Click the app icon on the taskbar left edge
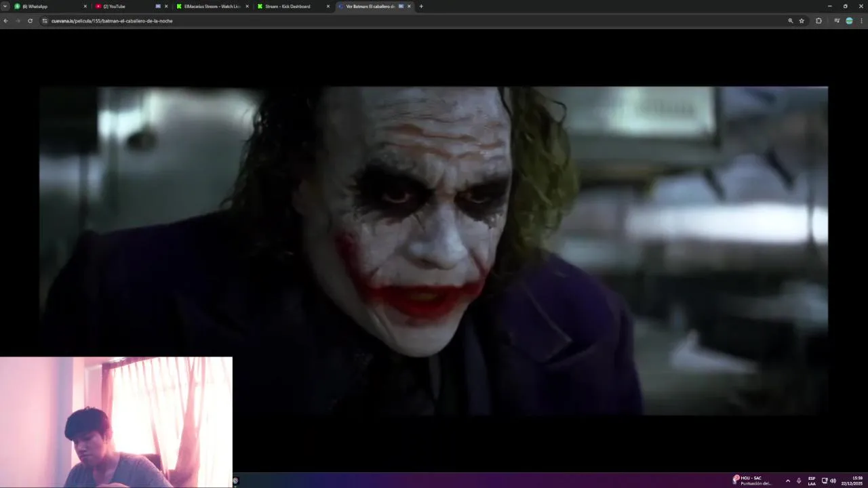868x488 pixels. click(x=235, y=481)
